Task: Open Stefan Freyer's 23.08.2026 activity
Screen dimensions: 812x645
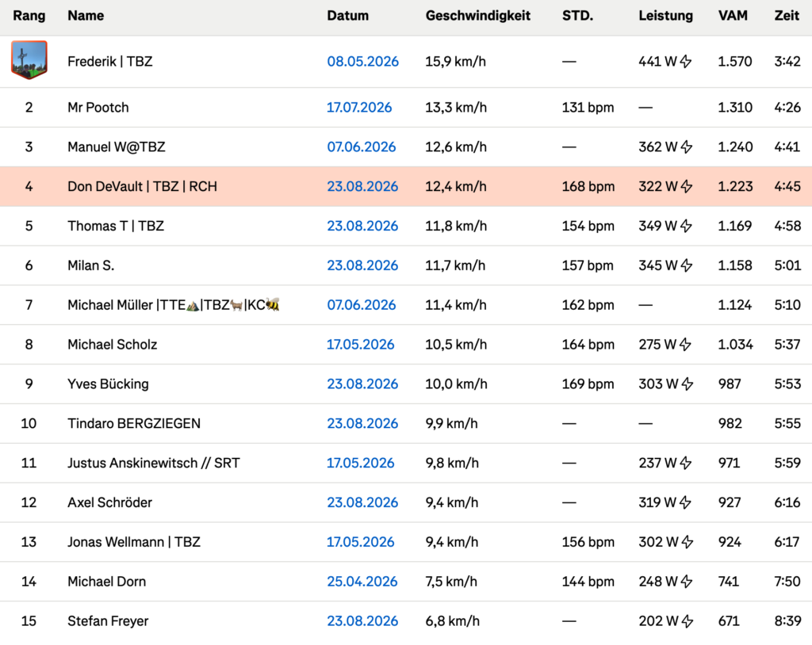Action: [362, 620]
